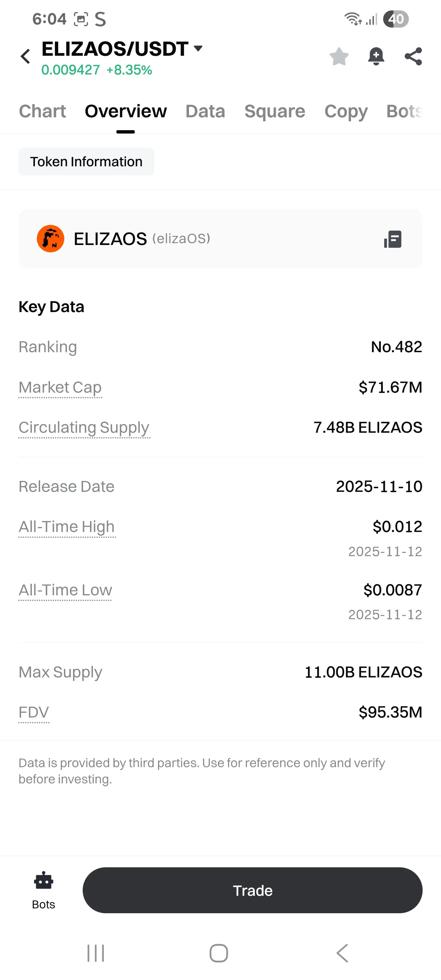This screenshot has height=980, width=441.
Task: Open the Square tab
Action: 274,111
